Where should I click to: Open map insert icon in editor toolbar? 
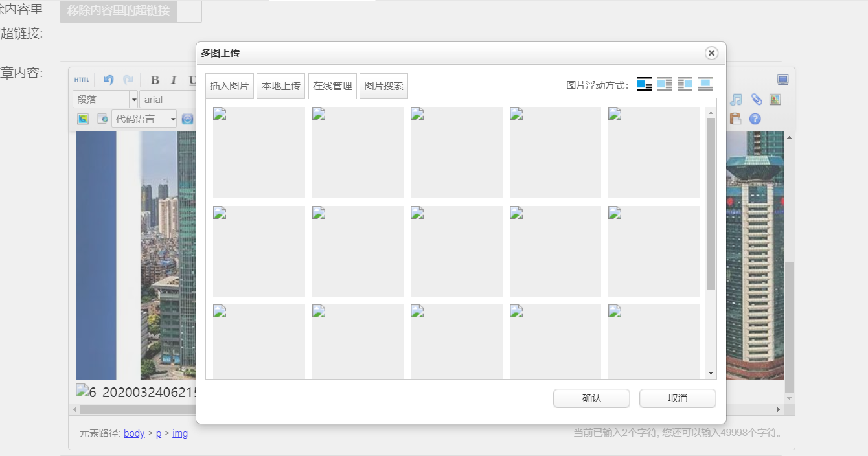pos(775,100)
